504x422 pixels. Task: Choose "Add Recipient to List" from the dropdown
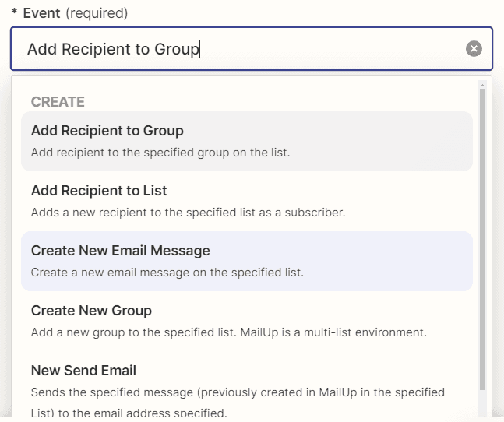99,191
